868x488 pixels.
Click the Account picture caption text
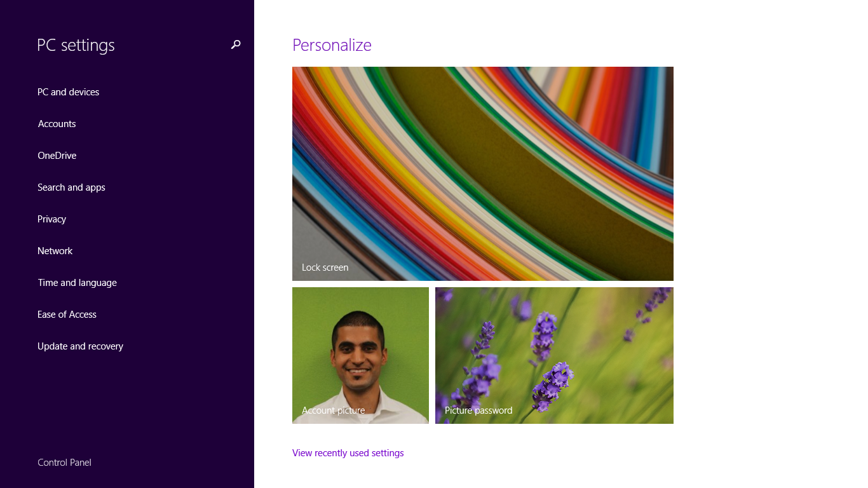pyautogui.click(x=333, y=410)
